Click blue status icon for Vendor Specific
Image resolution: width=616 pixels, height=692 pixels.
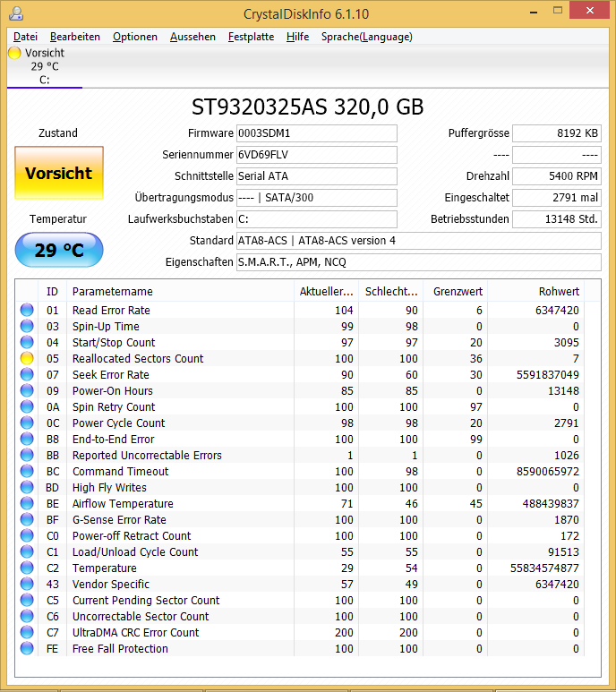[x=27, y=584]
